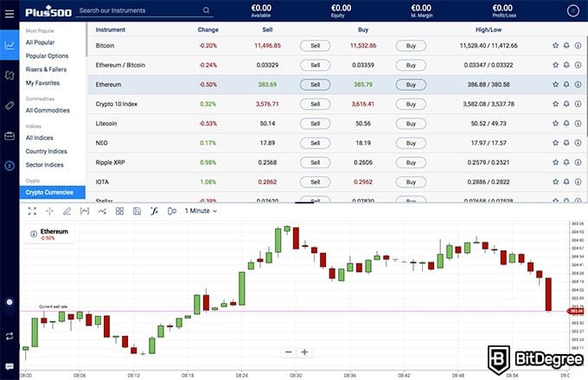This screenshot has width=588, height=380.
Task: Open Popular Options category
Action: [47, 56]
